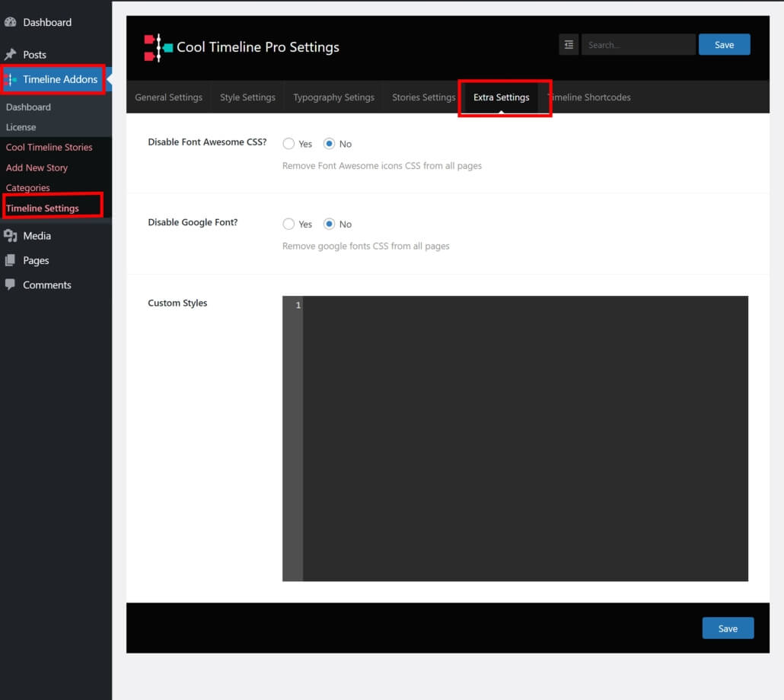Viewport: 784px width, 700px height.
Task: Open Timeline Settings submenu link
Action: pos(42,208)
